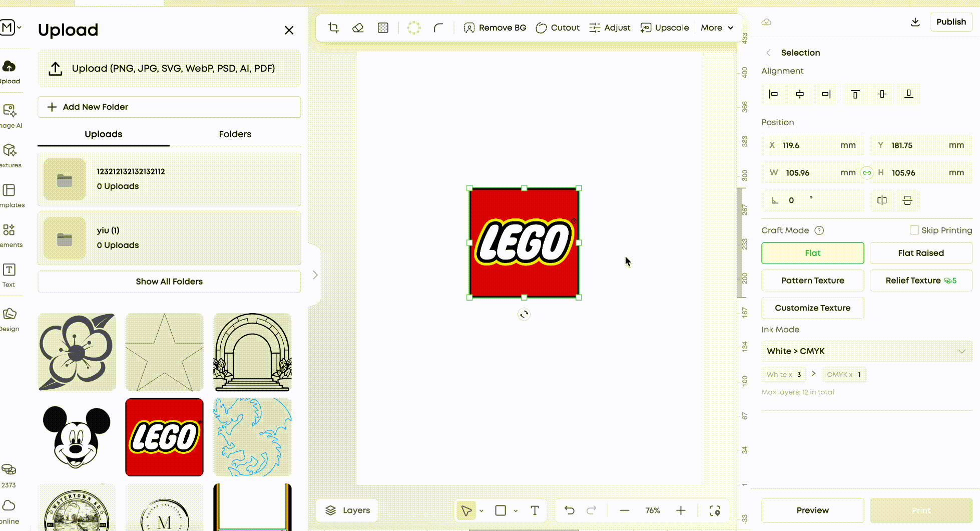980x531 pixels.
Task: Select the corner radius tool
Action: click(438, 28)
